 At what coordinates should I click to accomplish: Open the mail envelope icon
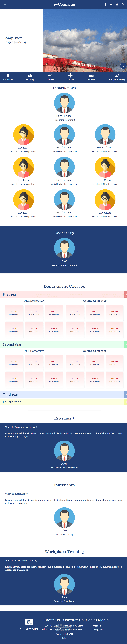pos(111,4)
